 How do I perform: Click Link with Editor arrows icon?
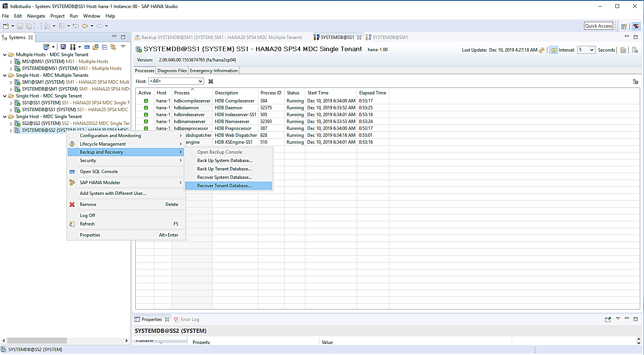point(113,47)
